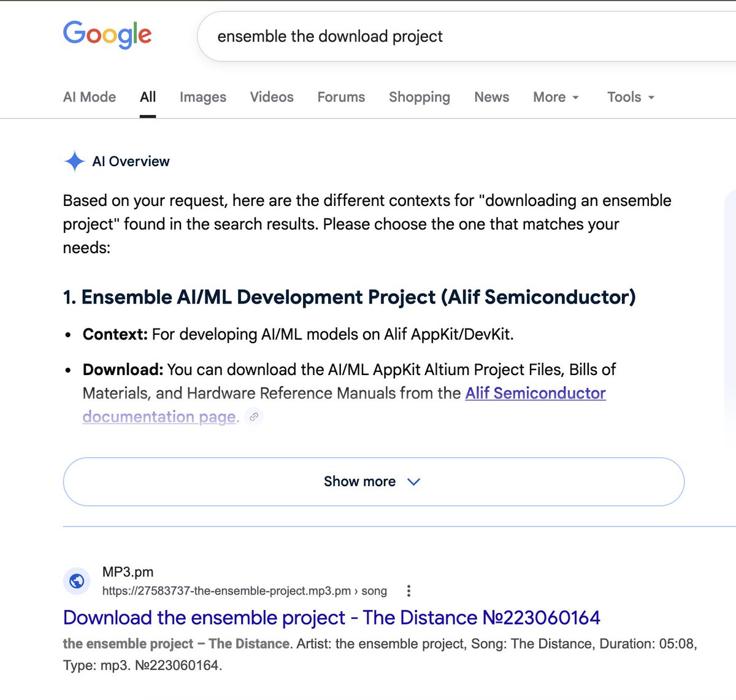Image resolution: width=736 pixels, height=700 pixels.
Task: Click the link chain icon after documentation page
Action: (x=254, y=417)
